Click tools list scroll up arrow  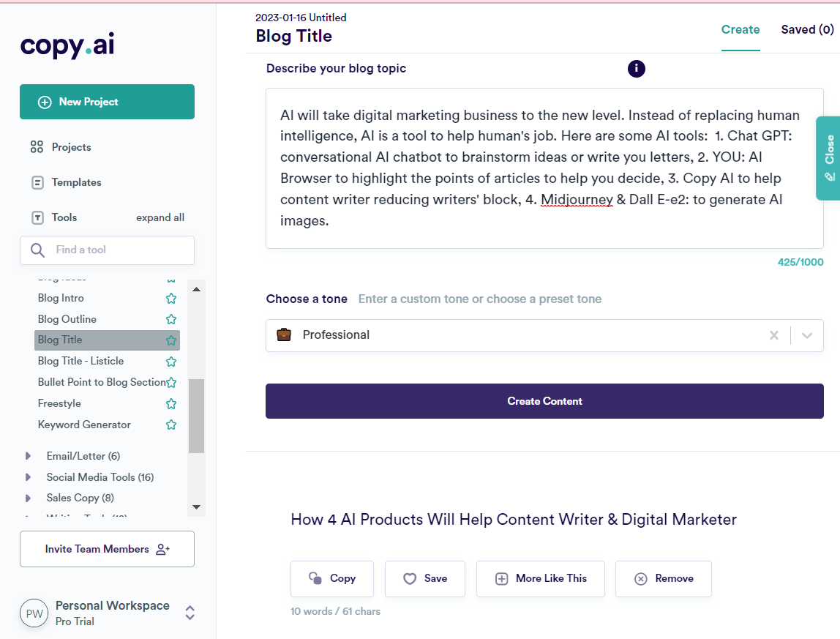197,289
